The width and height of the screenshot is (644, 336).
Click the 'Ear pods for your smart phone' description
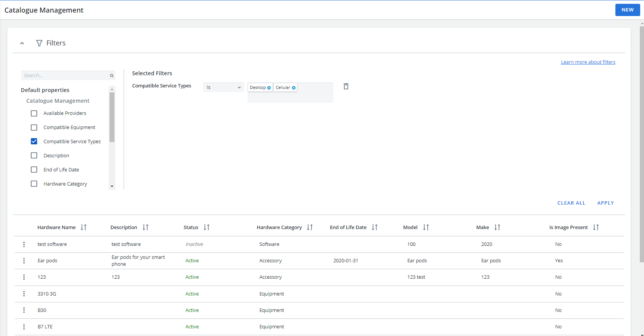pos(138,261)
